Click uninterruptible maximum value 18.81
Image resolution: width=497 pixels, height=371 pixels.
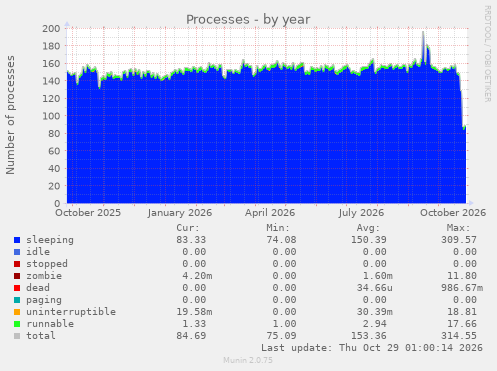point(462,312)
